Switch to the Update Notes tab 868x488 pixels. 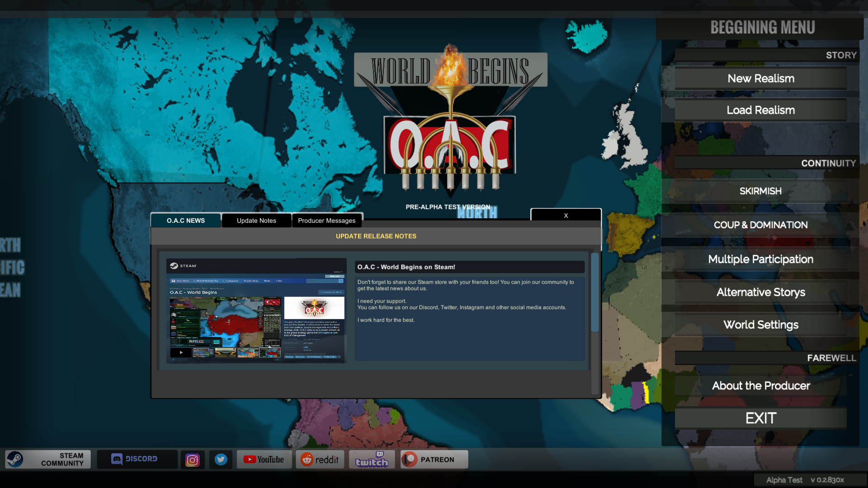(x=256, y=221)
